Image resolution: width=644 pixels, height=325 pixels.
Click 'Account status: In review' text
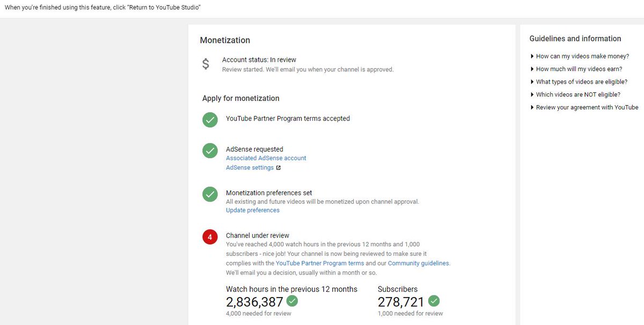click(x=259, y=60)
